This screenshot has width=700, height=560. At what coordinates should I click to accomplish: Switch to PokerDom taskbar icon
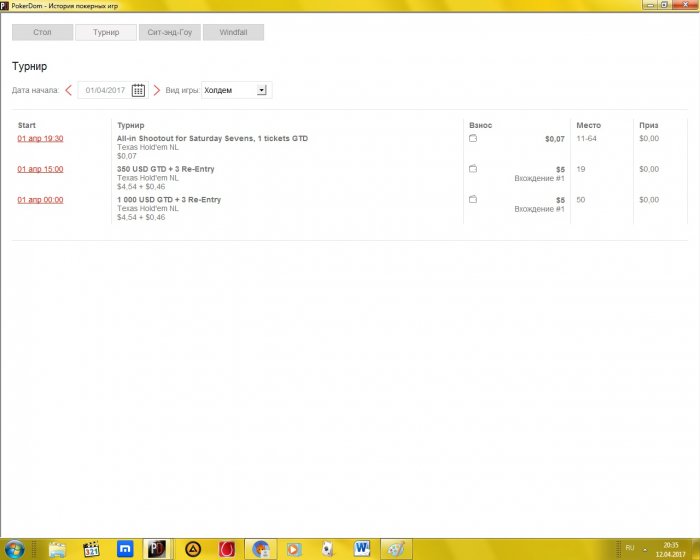coord(157,549)
